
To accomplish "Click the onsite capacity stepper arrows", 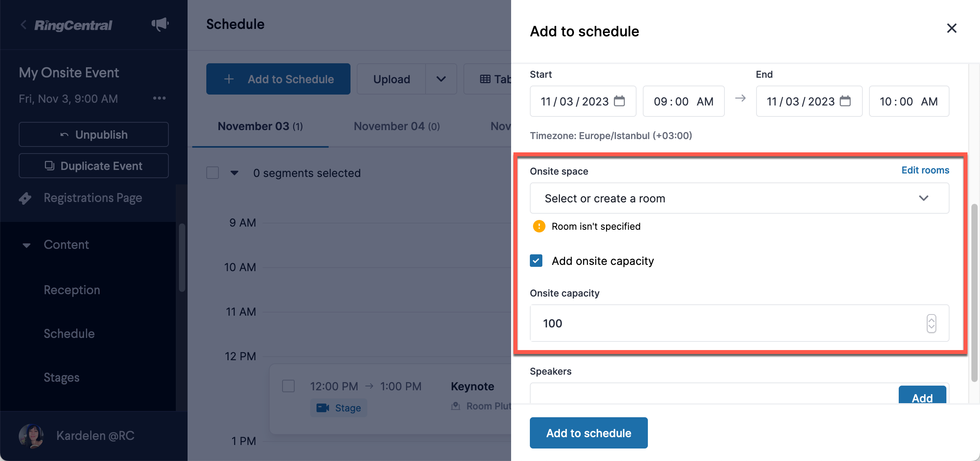I will 931,323.
